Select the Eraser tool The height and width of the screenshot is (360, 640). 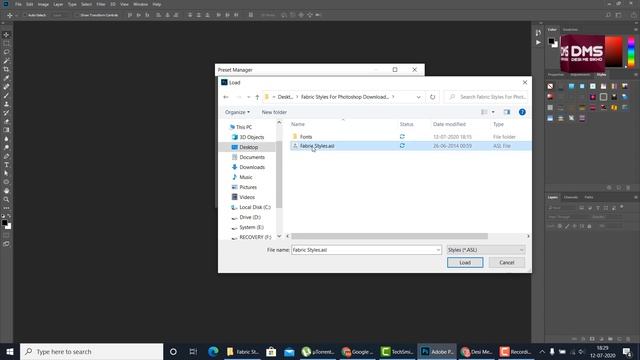pos(6,121)
